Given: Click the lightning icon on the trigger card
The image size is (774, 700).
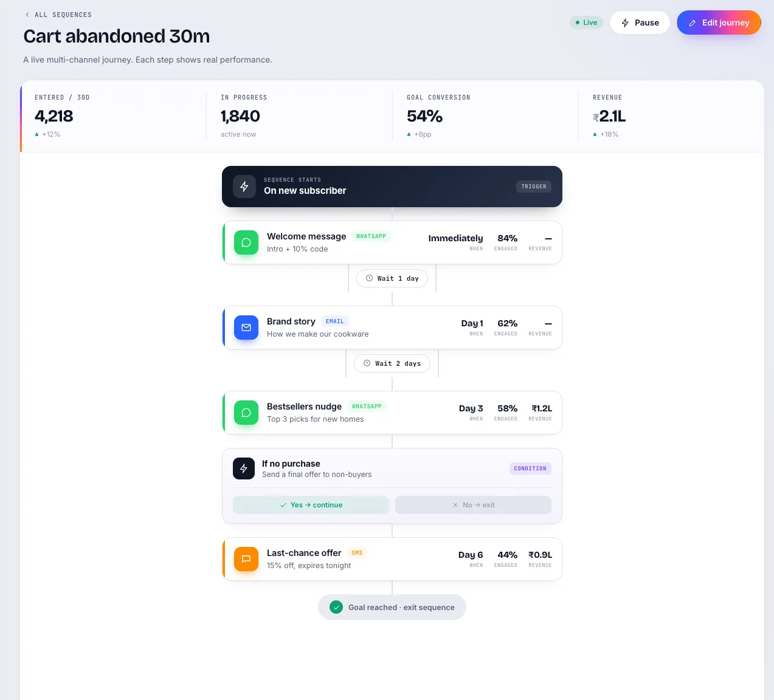Looking at the screenshot, I should (x=244, y=187).
